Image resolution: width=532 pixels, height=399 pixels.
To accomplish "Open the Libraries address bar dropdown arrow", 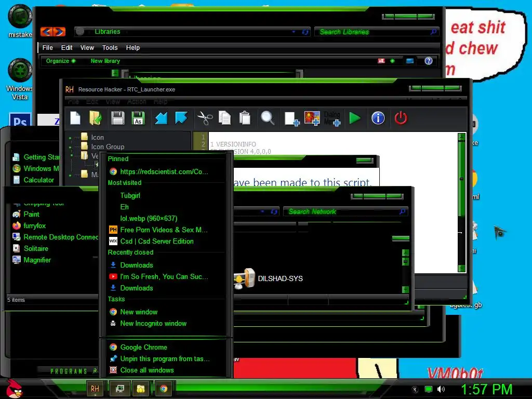I will (294, 32).
